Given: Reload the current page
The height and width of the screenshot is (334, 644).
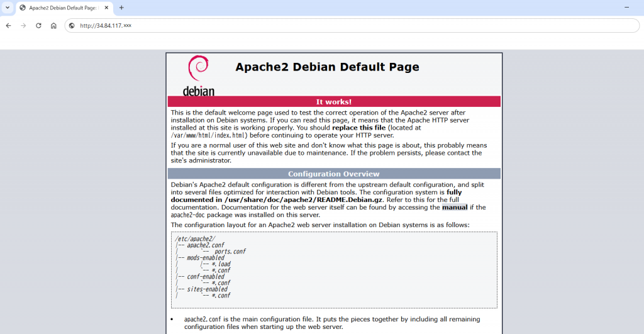Looking at the screenshot, I should (x=38, y=25).
